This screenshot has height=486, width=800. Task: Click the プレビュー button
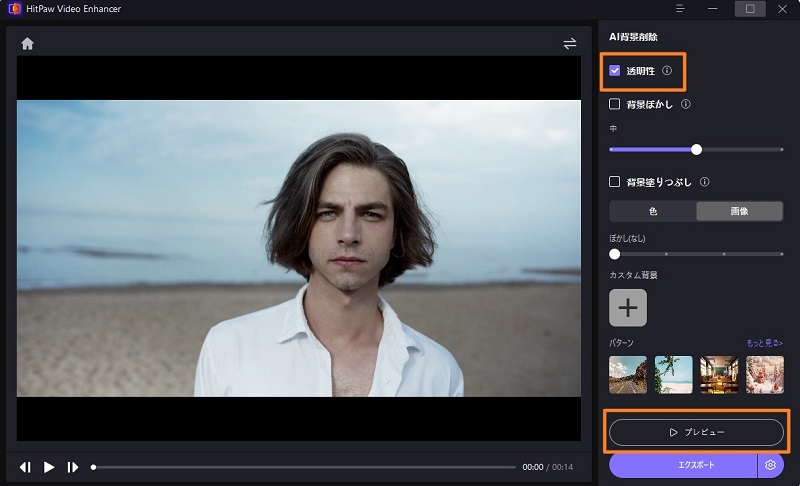point(696,432)
